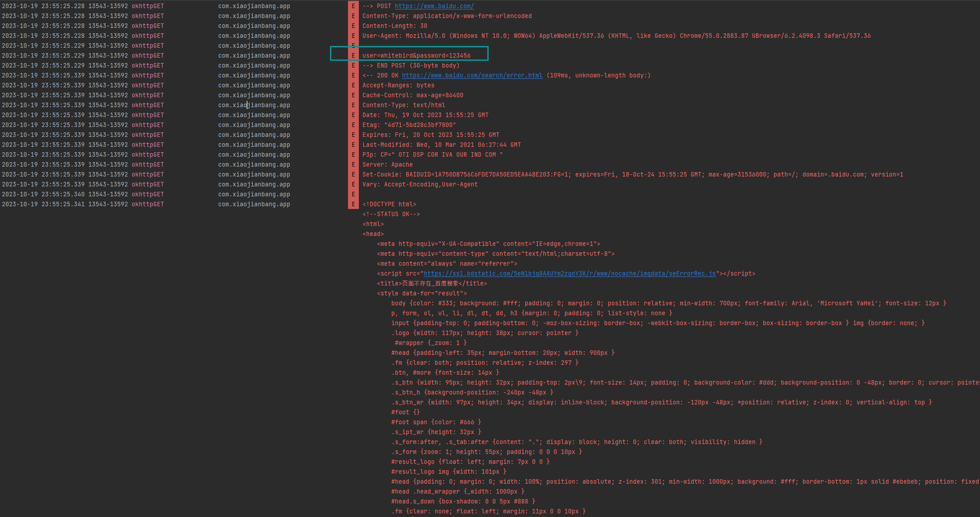This screenshot has height=517, width=980.
Task: Click the Etag "4d71-5bd28c3bf7800" line
Action: [x=409, y=125]
